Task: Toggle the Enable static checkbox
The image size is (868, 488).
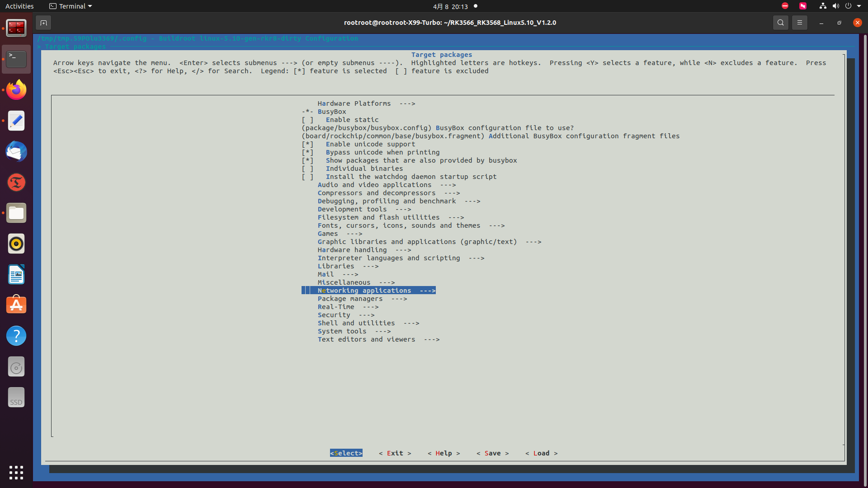Action: coord(307,120)
